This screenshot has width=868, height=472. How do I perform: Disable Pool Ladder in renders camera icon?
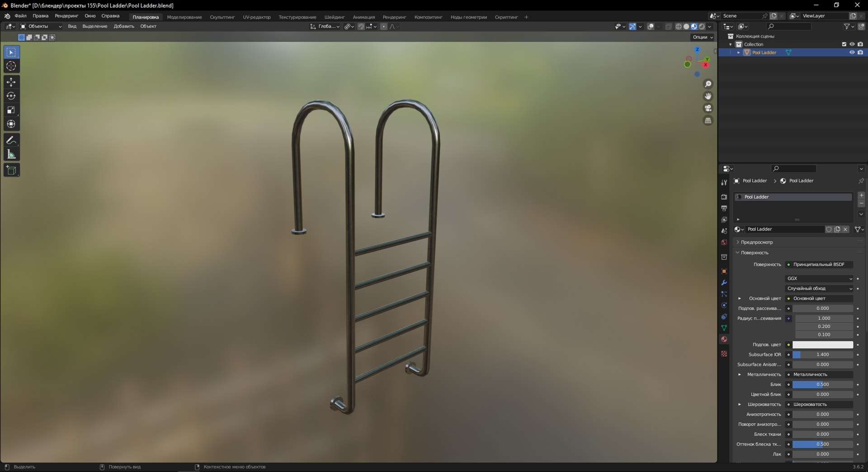[860, 52]
